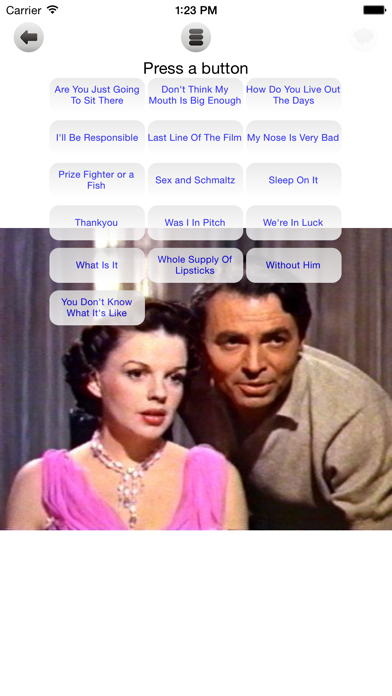
Task: Choose "Last Line Of The Film"
Action: (195, 138)
